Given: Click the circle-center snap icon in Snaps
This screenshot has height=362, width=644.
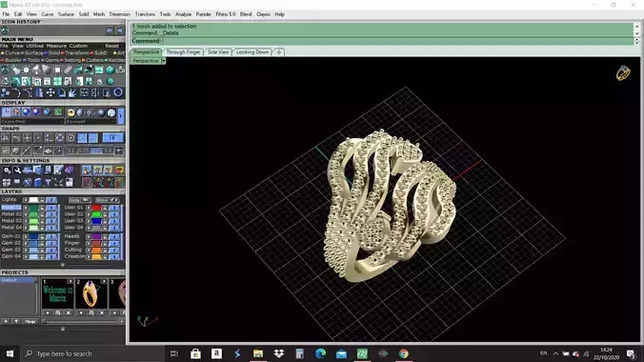Looking at the screenshot, I should point(70,138).
